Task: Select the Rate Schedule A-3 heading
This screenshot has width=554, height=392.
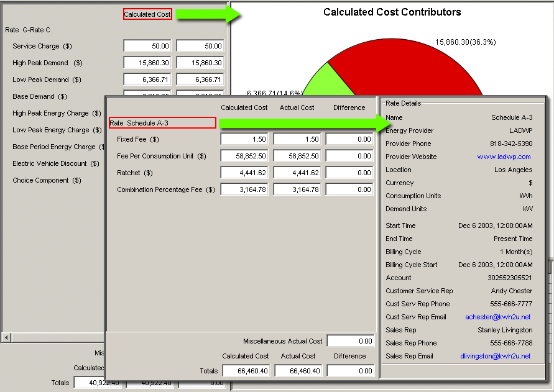Action: tap(162, 123)
